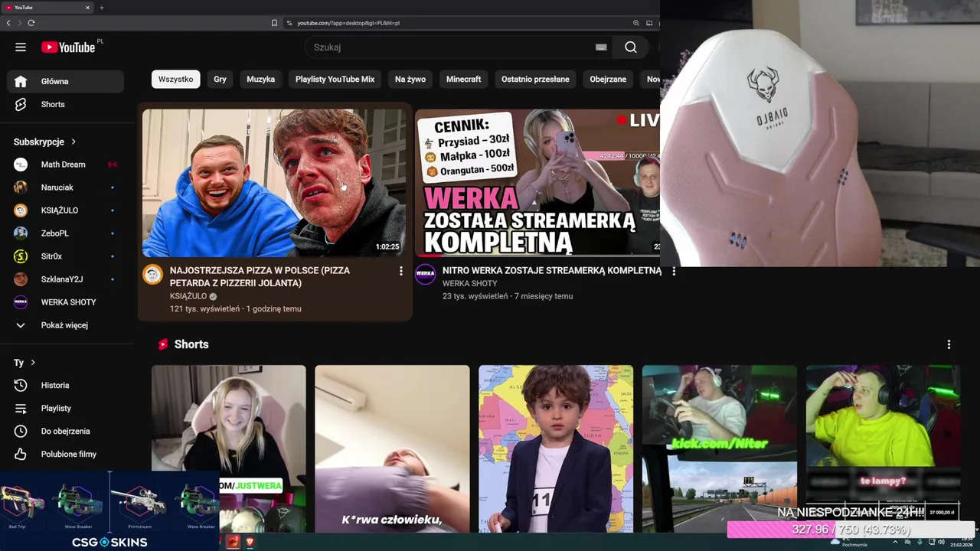Open the K*rwa człowieku short
This screenshot has width=980, height=551.
pyautogui.click(x=392, y=448)
